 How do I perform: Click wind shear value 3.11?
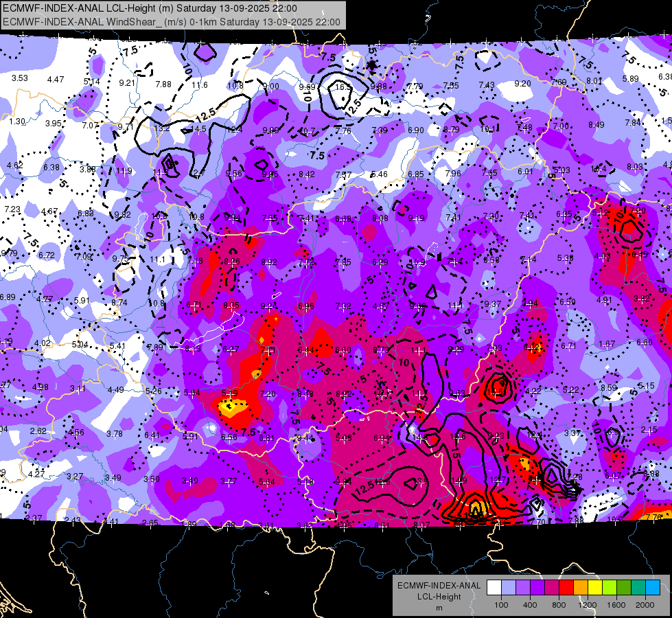[78, 389]
